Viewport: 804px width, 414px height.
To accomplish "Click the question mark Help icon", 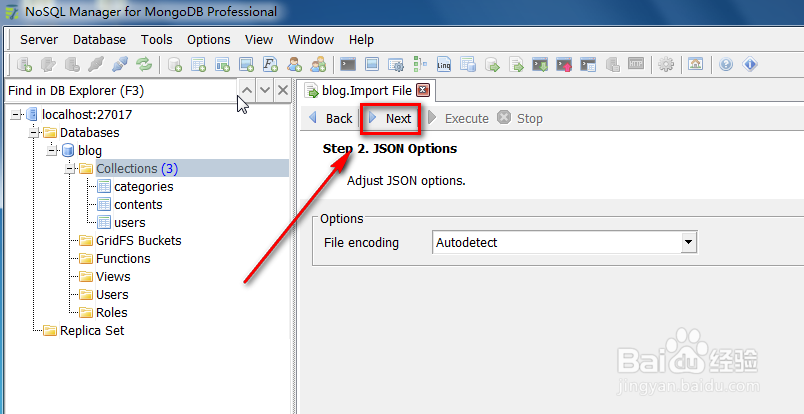I will click(726, 64).
